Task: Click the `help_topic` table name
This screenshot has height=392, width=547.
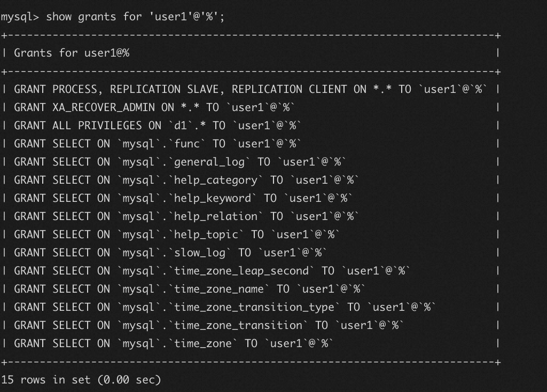Action: [x=206, y=234]
